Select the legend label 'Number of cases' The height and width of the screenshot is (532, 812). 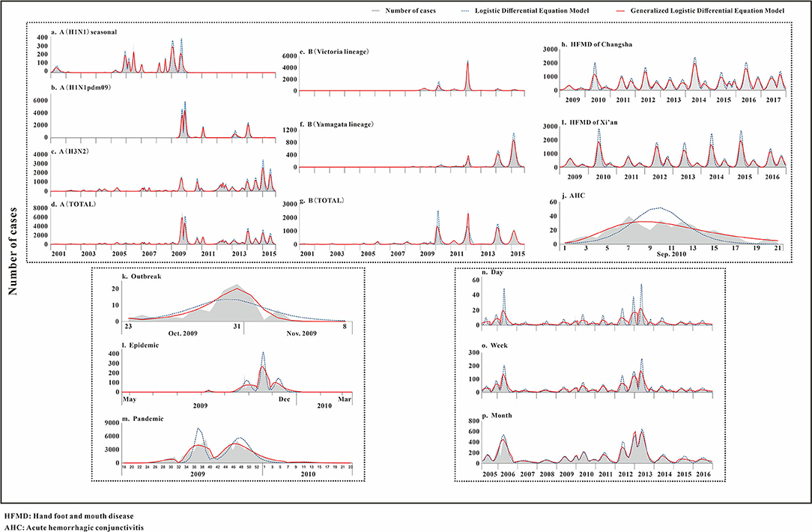(x=410, y=11)
